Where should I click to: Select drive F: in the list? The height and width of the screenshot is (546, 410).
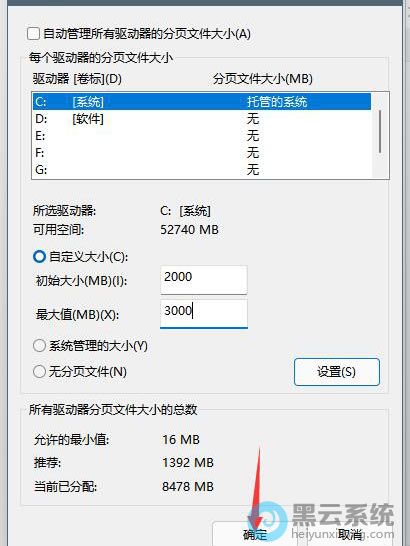coord(202,153)
